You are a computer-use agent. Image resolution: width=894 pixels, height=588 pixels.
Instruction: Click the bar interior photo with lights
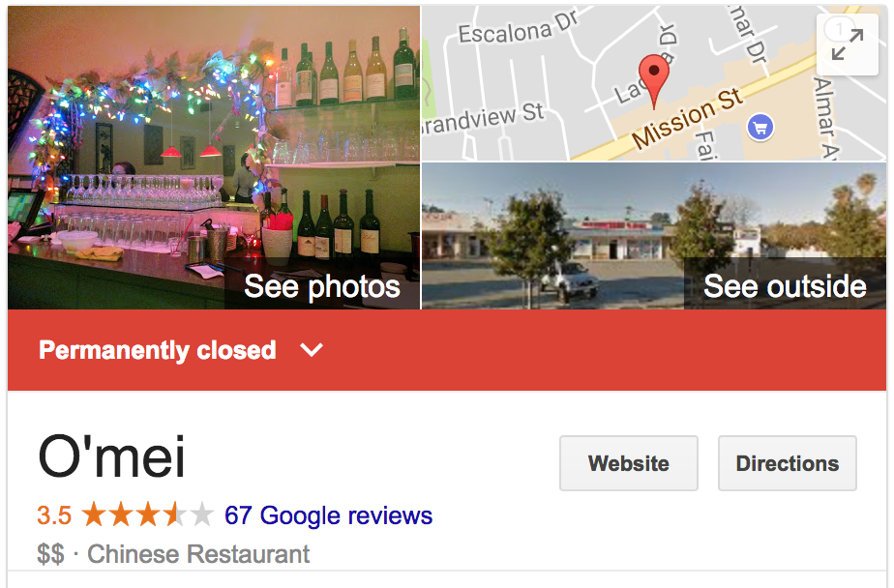pyautogui.click(x=214, y=158)
